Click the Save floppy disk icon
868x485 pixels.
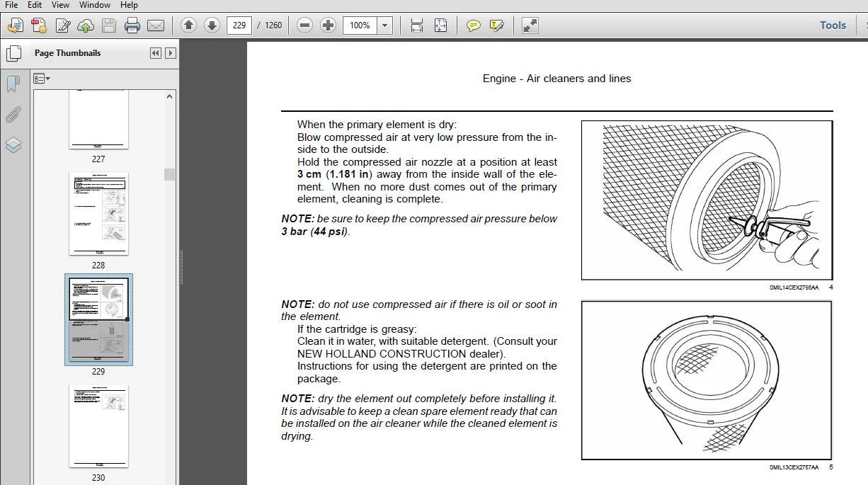click(x=109, y=26)
